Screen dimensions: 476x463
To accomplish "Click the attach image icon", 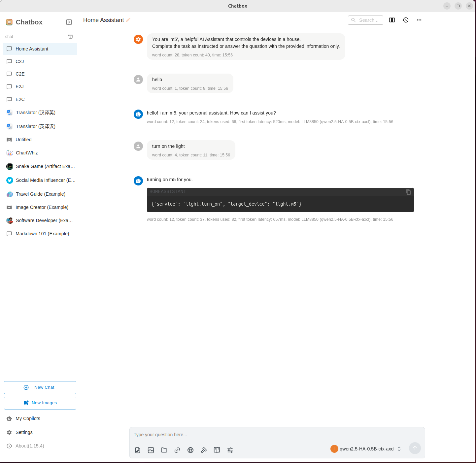I will (x=151, y=450).
